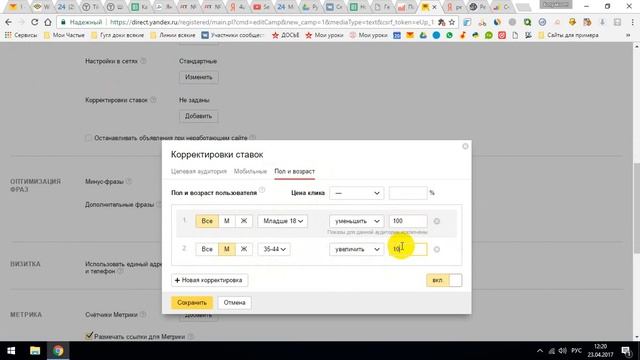Open Windows Start menu
The width and height of the screenshot is (640, 360).
(x=11, y=351)
